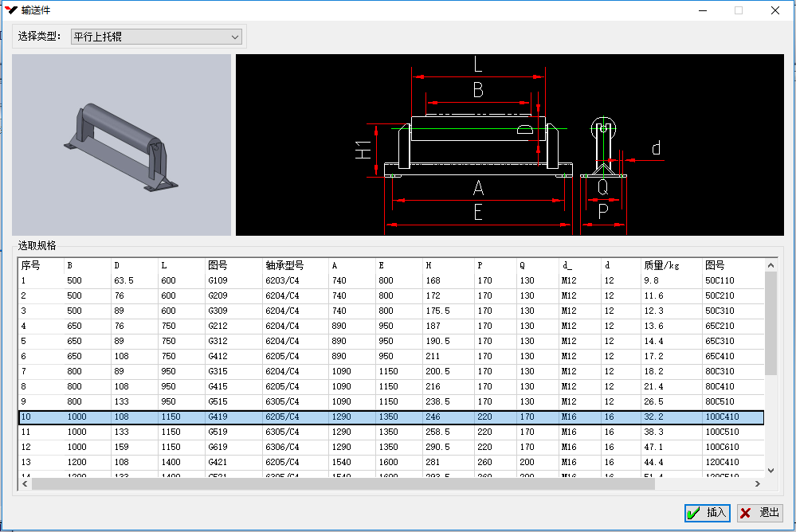
Task: Click the 3D roller model preview image
Action: [x=121, y=145]
